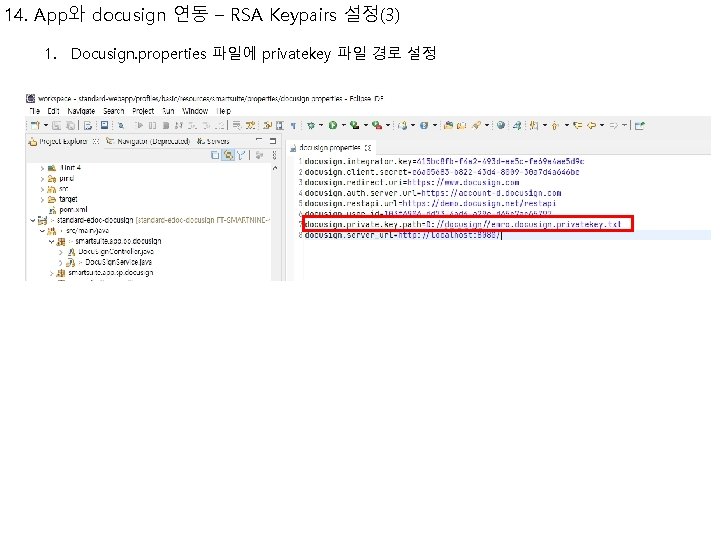Expand the JUnit 4 library node

[x=42, y=168]
